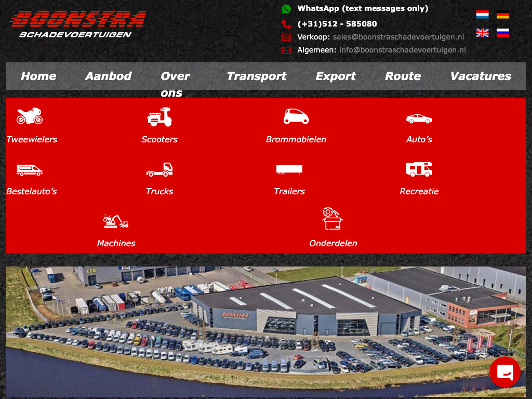The image size is (532, 399).
Task: Select Route in the navigation bar
Action: tap(403, 76)
